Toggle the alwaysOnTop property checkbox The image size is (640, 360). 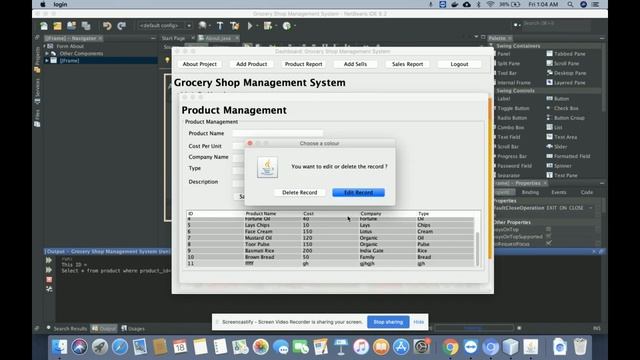[x=549, y=229]
